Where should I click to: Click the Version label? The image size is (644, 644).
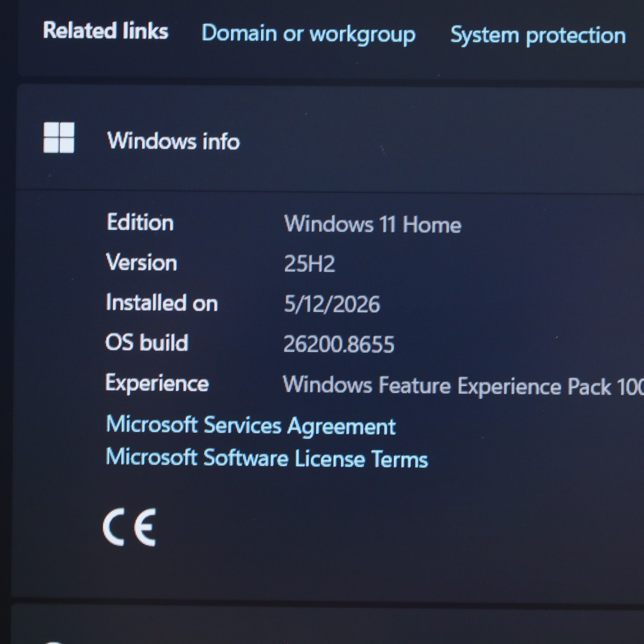[x=142, y=262]
